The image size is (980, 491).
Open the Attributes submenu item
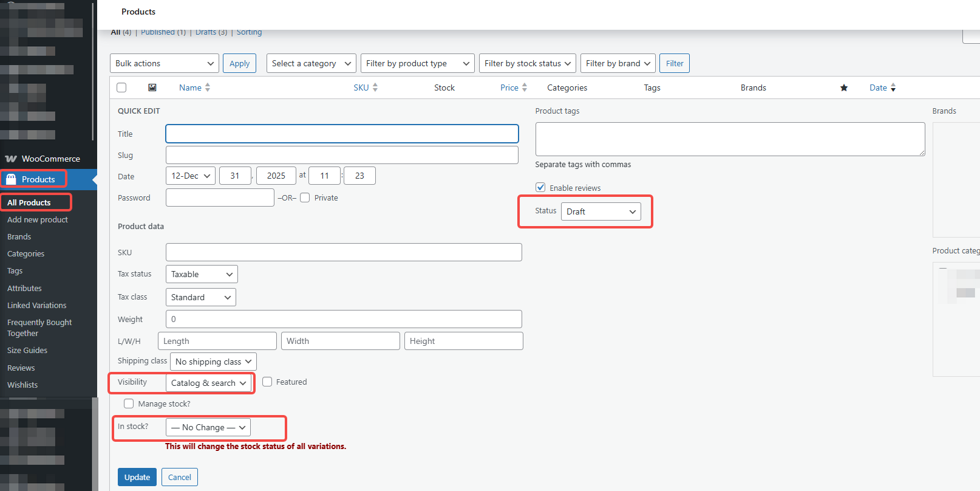click(25, 288)
